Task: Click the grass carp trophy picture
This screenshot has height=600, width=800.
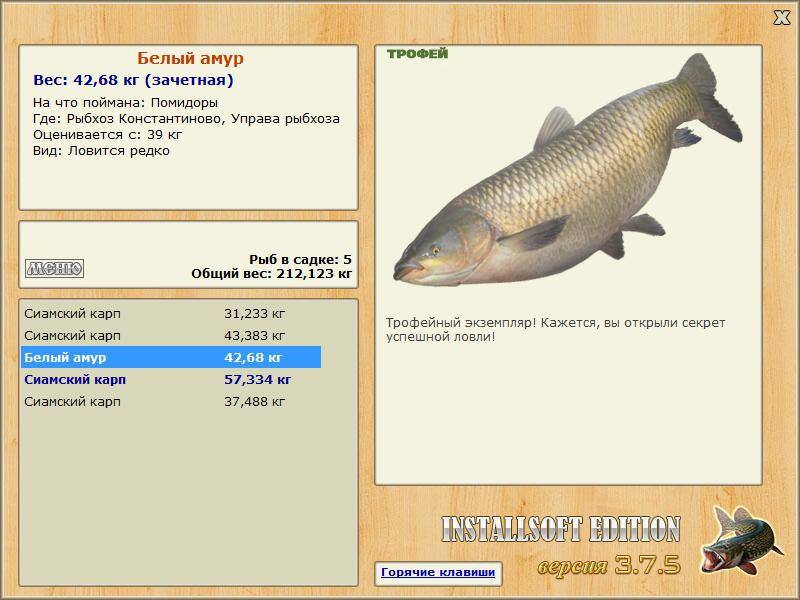Action: pos(568,171)
